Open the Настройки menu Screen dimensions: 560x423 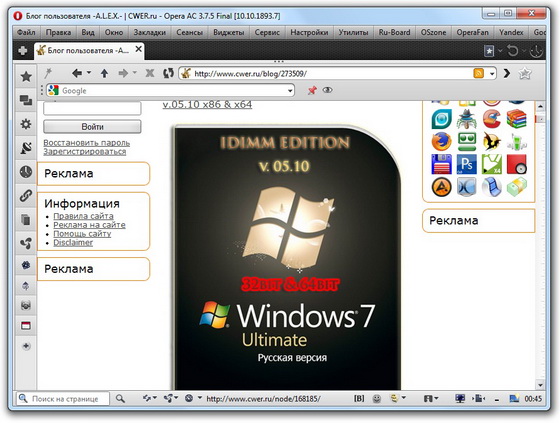tap(309, 32)
